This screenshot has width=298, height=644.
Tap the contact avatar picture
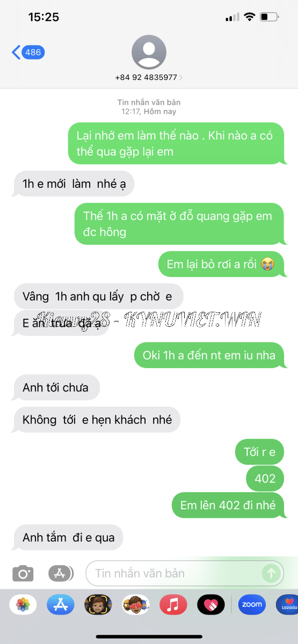149,52
